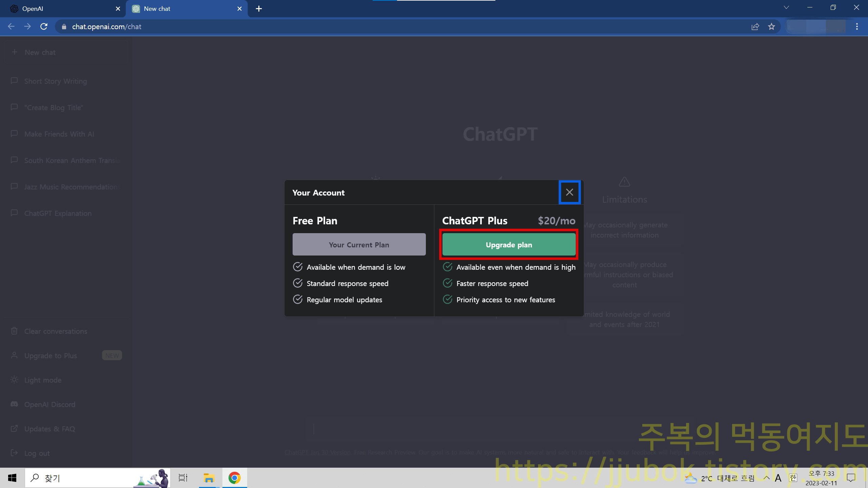Close the New chat browser tab
Screen dimensions: 868x488
coord(239,9)
